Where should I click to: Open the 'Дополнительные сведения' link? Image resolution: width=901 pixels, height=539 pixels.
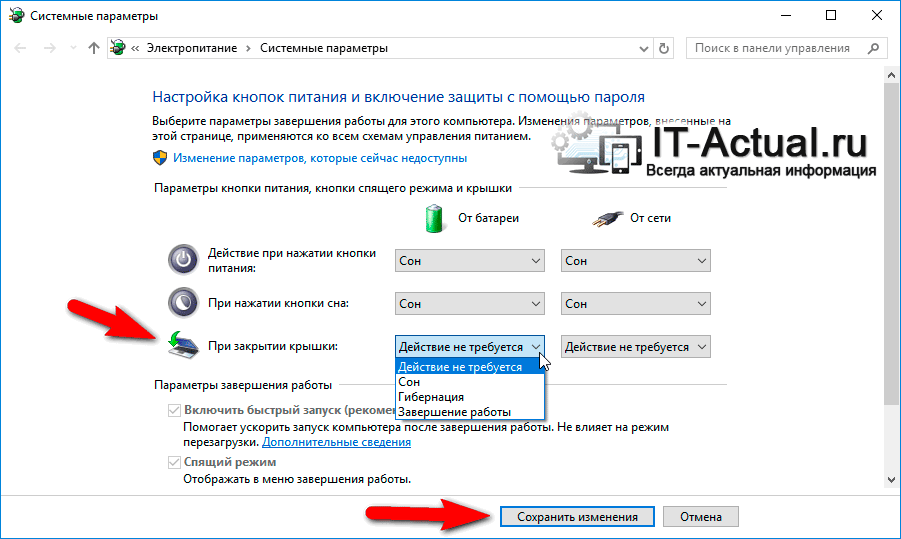337,442
